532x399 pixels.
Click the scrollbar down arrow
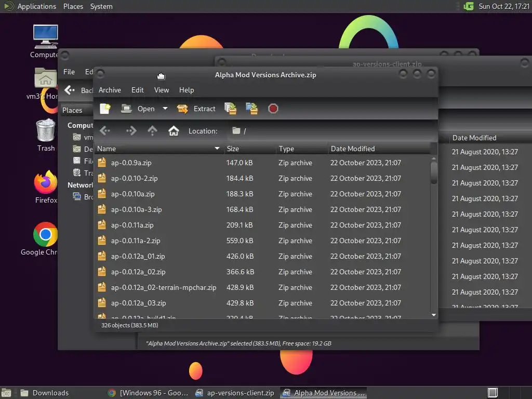tap(434, 315)
